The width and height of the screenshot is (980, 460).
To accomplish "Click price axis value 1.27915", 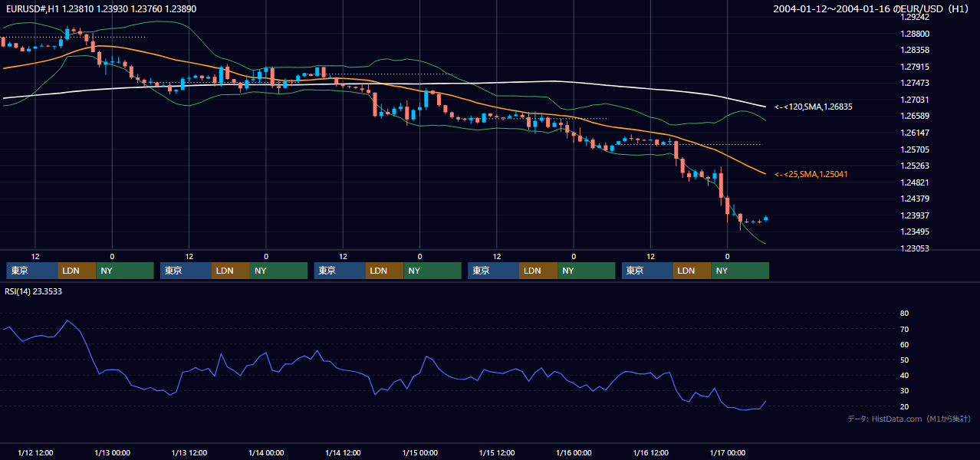I will (x=914, y=67).
